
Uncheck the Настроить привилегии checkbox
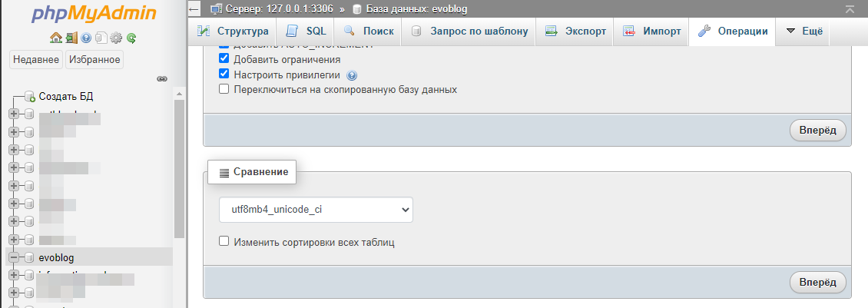[224, 74]
